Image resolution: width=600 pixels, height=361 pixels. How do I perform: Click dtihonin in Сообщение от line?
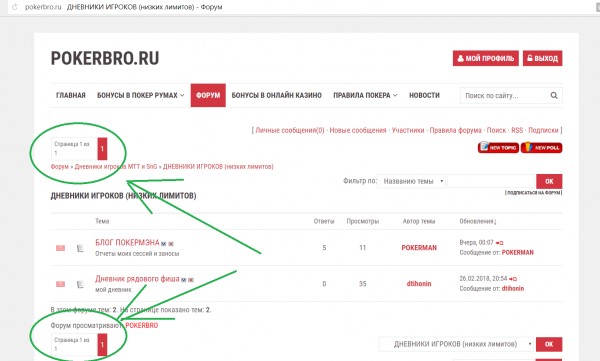(x=513, y=289)
